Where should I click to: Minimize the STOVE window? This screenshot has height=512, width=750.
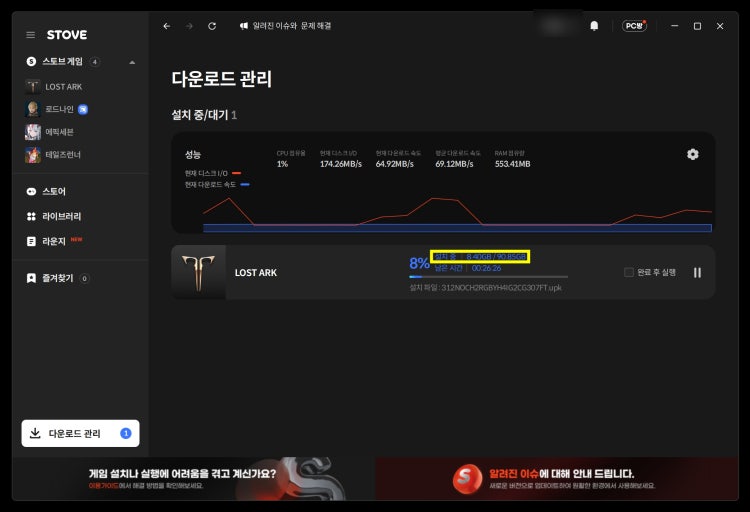coord(674,26)
